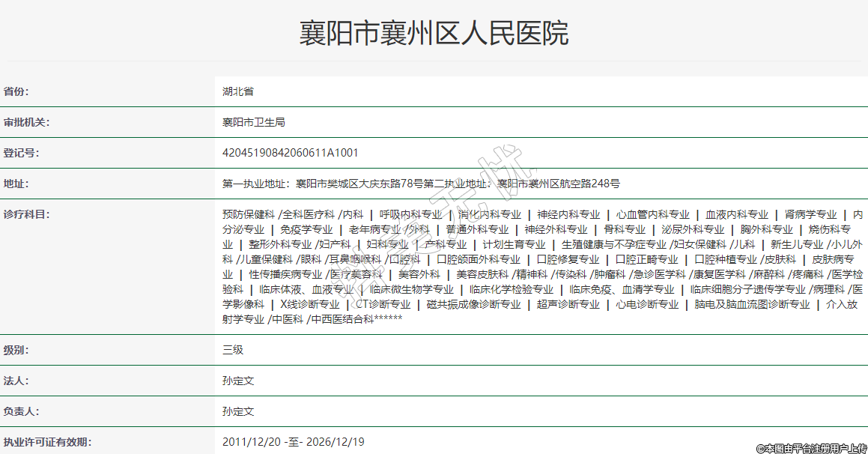Click the license validity dates 2011/12/20 -至- 2026/12/19
This screenshot has height=454, width=868.
click(293, 442)
